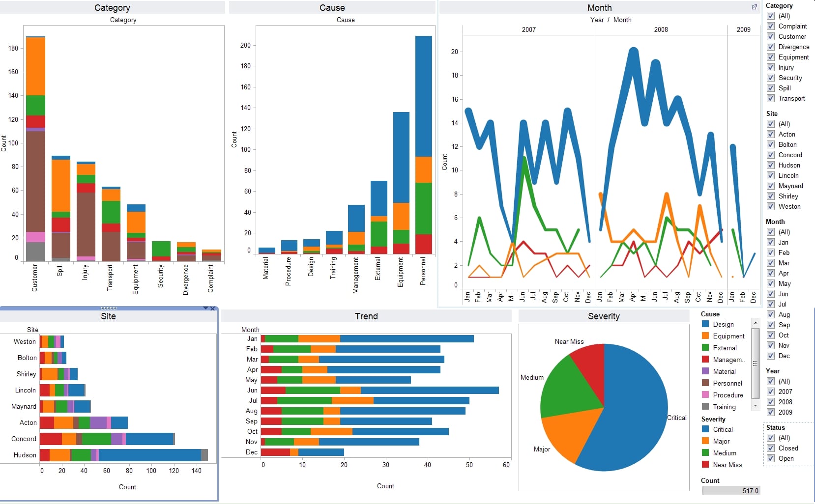The height and width of the screenshot is (504, 815).
Task: Uncheck the (All) checkbox under Category filters
Action: point(770,16)
